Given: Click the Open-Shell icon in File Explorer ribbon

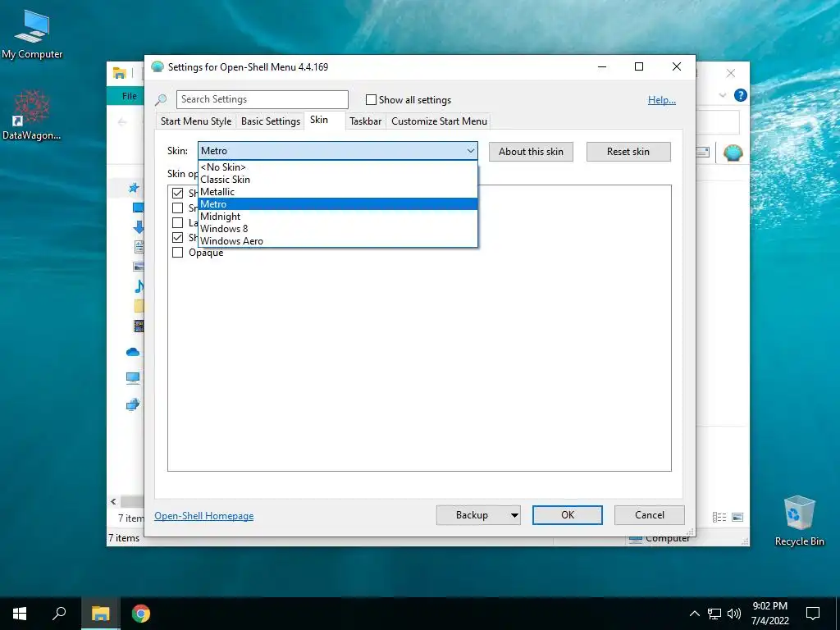Looking at the screenshot, I should tap(733, 153).
